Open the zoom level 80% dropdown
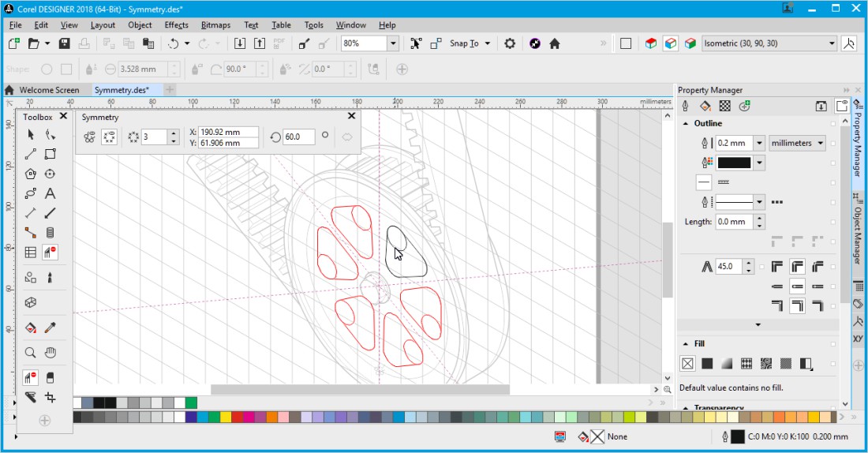 tap(393, 43)
